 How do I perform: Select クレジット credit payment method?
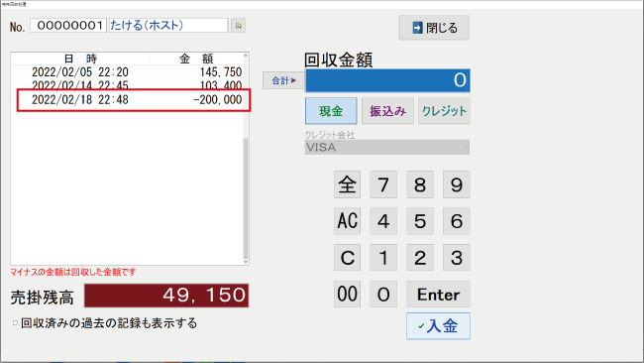tap(444, 111)
